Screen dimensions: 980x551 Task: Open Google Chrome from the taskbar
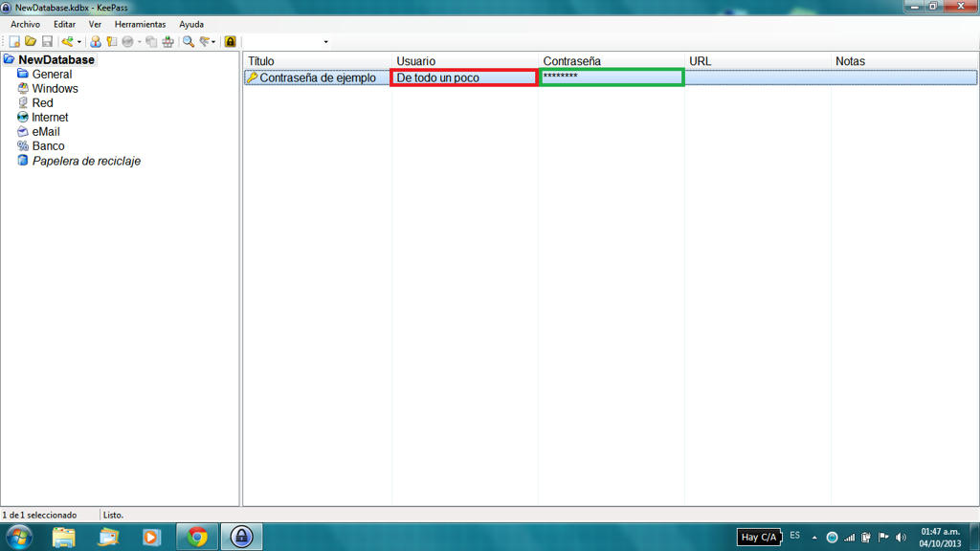(197, 538)
